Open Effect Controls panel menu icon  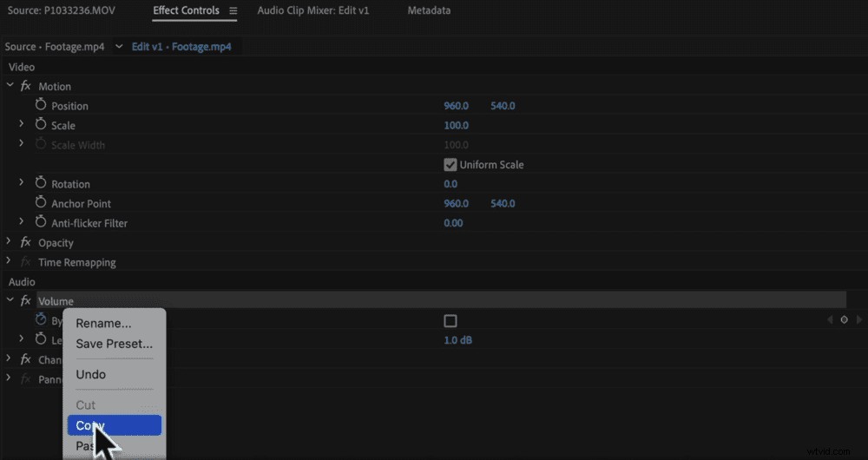233,11
